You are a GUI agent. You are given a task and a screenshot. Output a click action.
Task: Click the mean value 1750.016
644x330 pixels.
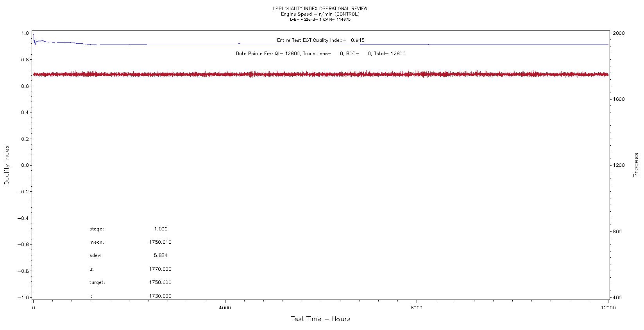[160, 242]
